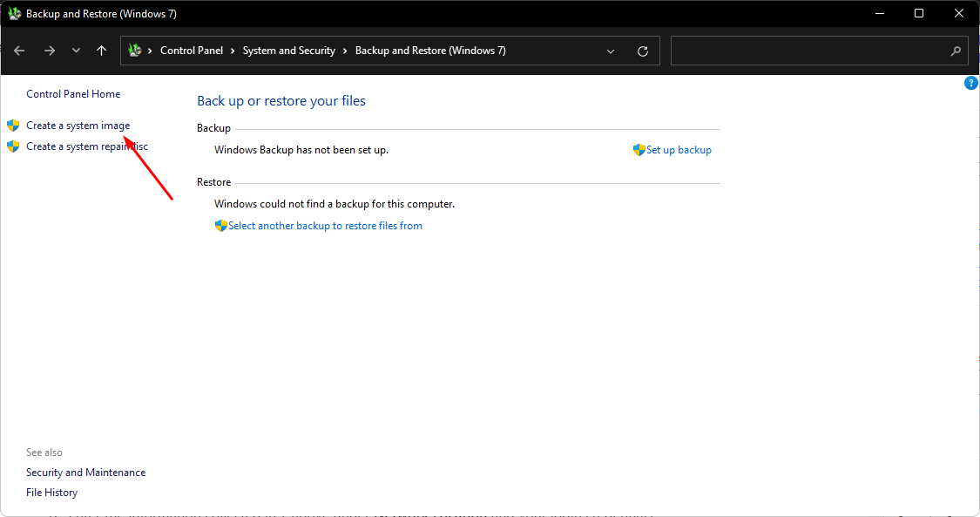Go up one level with up arrow
Viewport: 980px width, 517px height.
point(101,51)
